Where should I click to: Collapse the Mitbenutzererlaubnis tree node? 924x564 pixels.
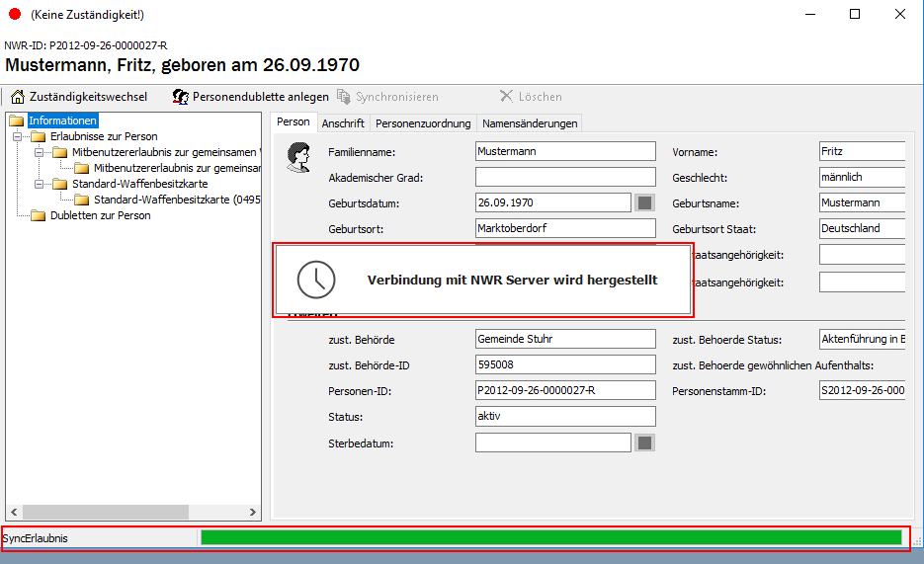(39, 152)
